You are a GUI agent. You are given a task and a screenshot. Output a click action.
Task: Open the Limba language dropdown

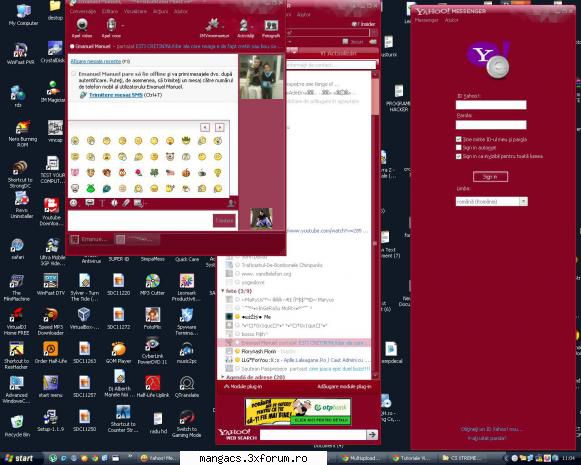tap(491, 201)
